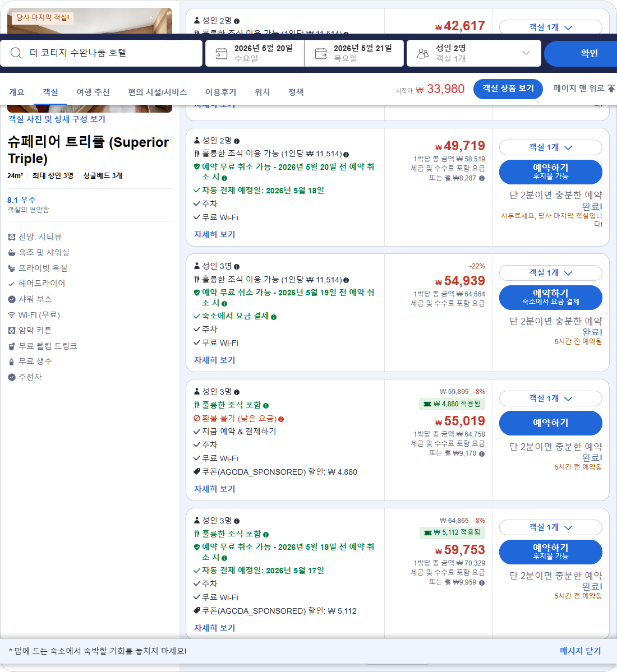Open 객실 1개 dropdown for ₩54,939 offer

551,273
